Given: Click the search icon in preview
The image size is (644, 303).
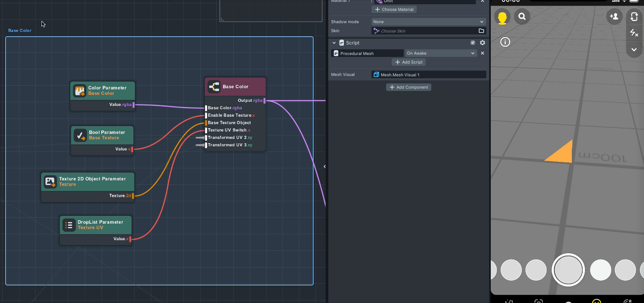Looking at the screenshot, I should pyautogui.click(x=522, y=16).
